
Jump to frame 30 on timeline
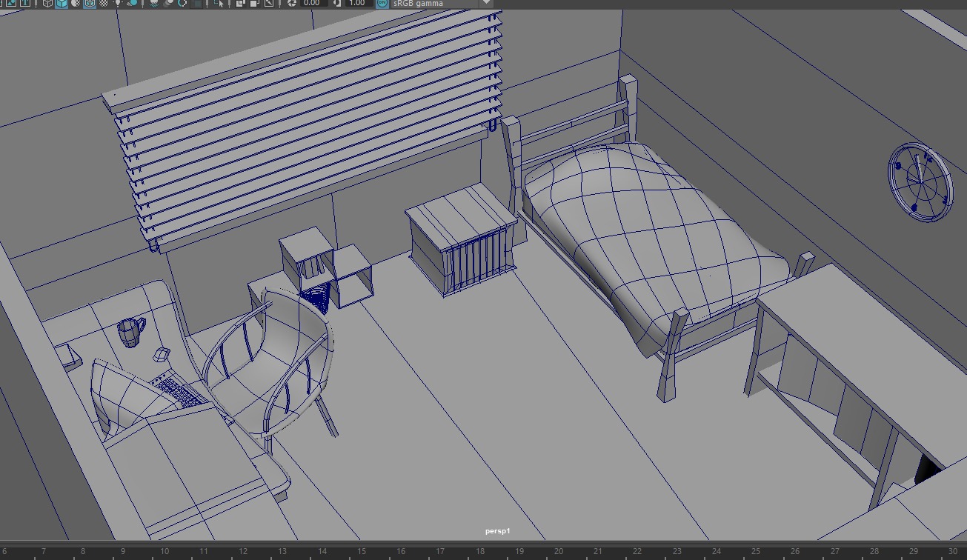(953, 551)
